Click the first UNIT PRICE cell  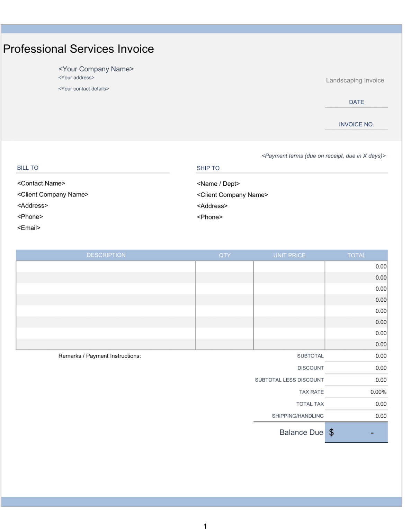click(289, 266)
